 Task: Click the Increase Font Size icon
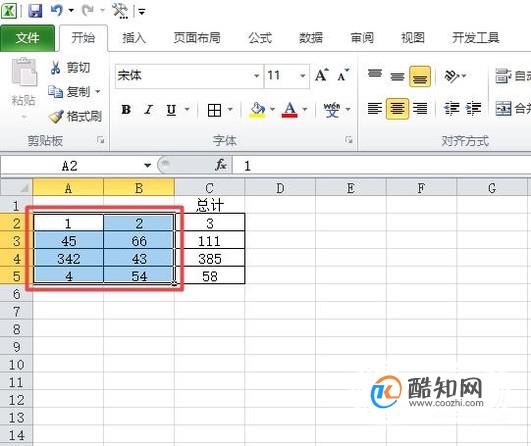pyautogui.click(x=321, y=75)
